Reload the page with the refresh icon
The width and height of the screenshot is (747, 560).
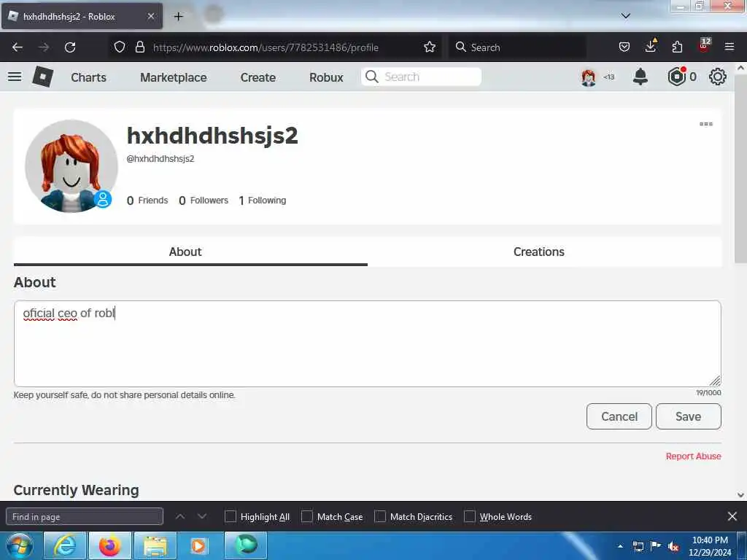(x=70, y=47)
